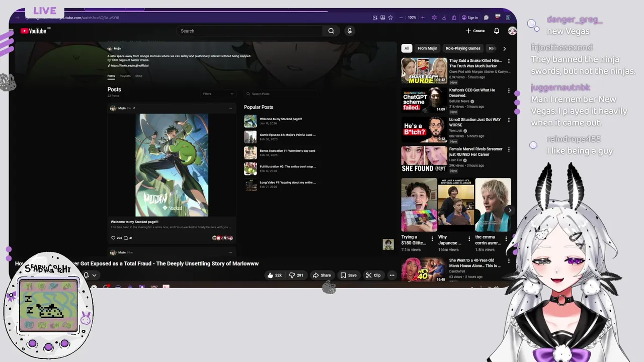644x362 pixels.
Task: Click the video title about Marlowww
Action: pos(137,263)
